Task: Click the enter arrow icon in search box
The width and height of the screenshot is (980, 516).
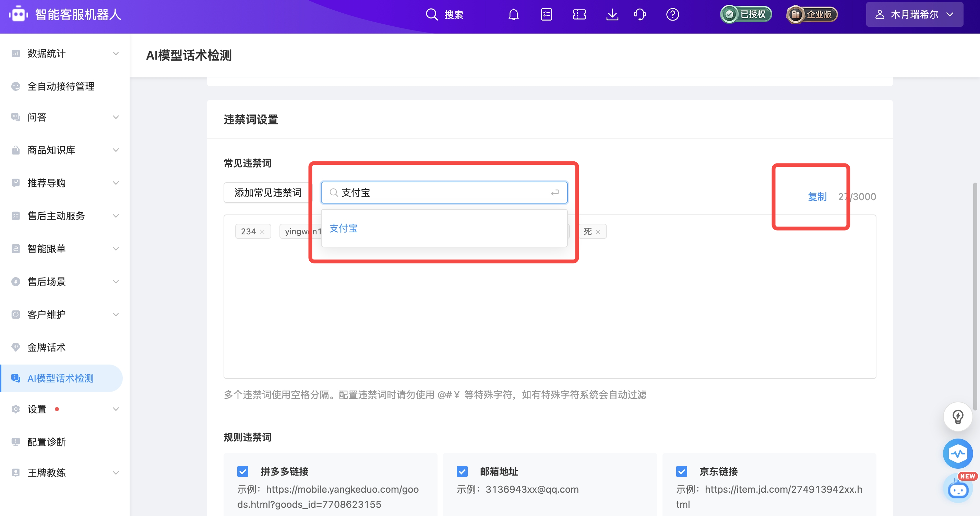Action: tap(555, 193)
